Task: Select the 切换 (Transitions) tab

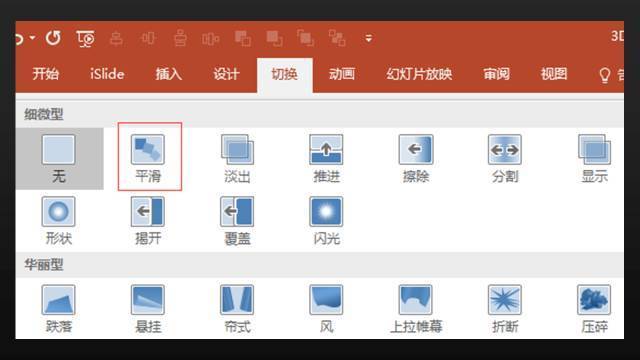Action: pyautogui.click(x=284, y=75)
